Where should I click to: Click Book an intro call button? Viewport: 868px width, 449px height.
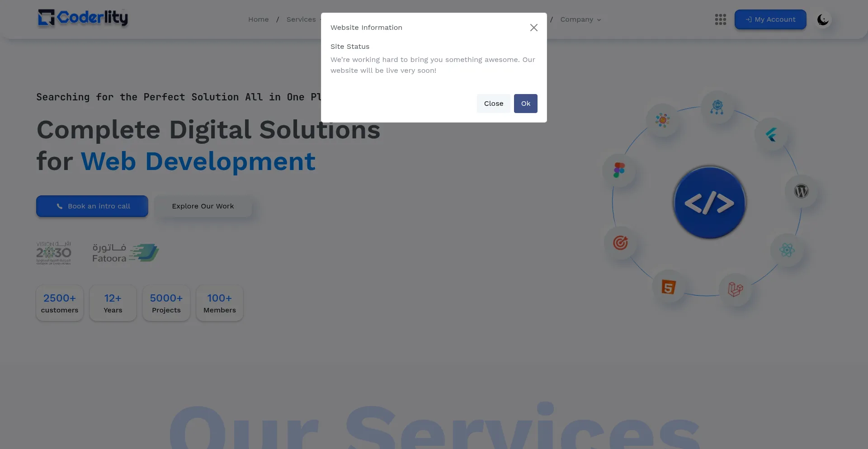pos(92,206)
